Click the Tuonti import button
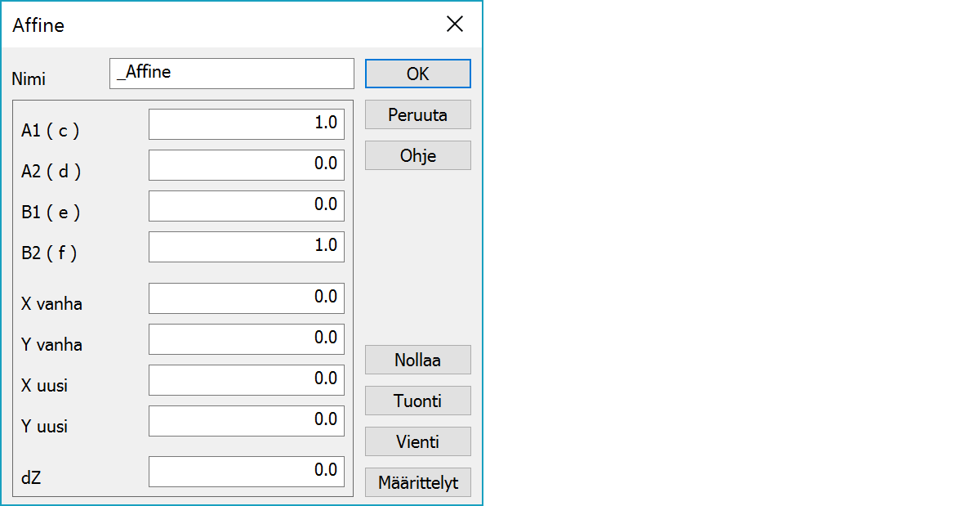 point(417,401)
